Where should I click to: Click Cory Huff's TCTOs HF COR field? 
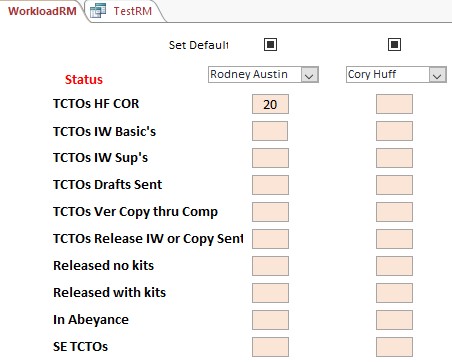tap(394, 104)
